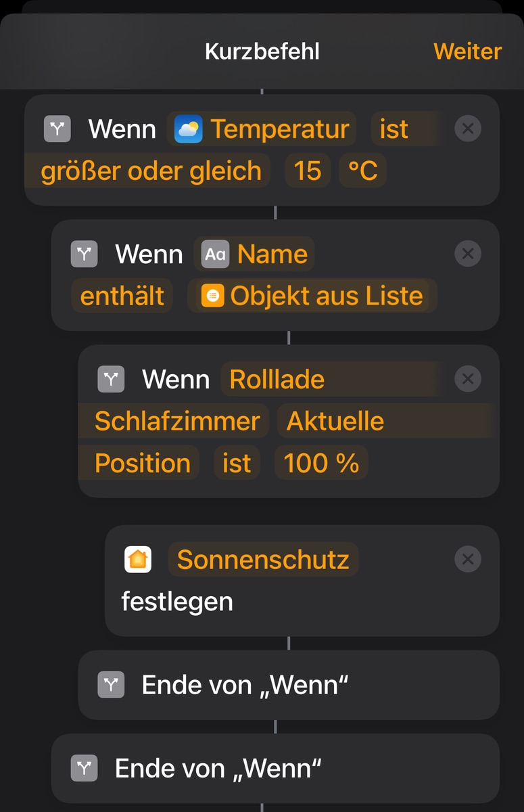Tap the Aa text icon beside Name
This screenshot has width=524, height=812.
215,254
